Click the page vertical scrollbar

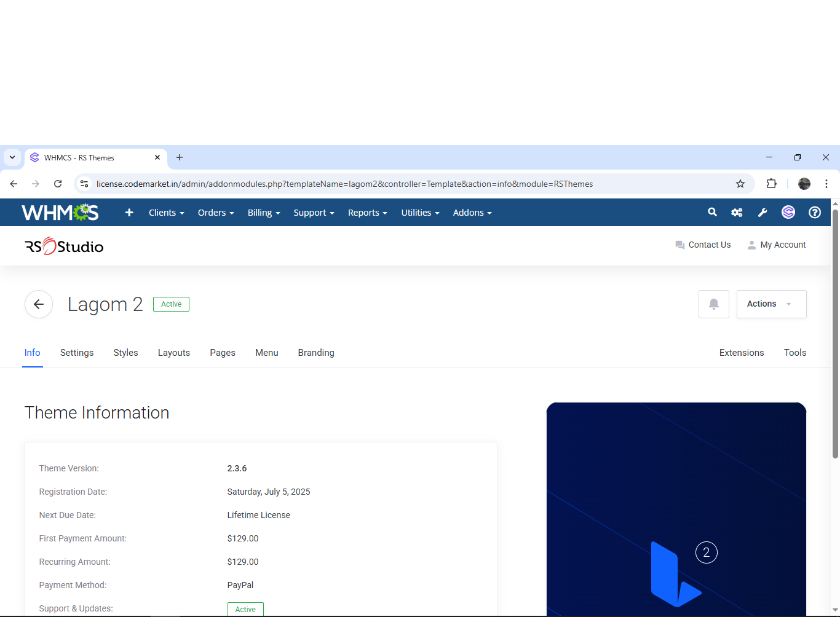click(835, 334)
